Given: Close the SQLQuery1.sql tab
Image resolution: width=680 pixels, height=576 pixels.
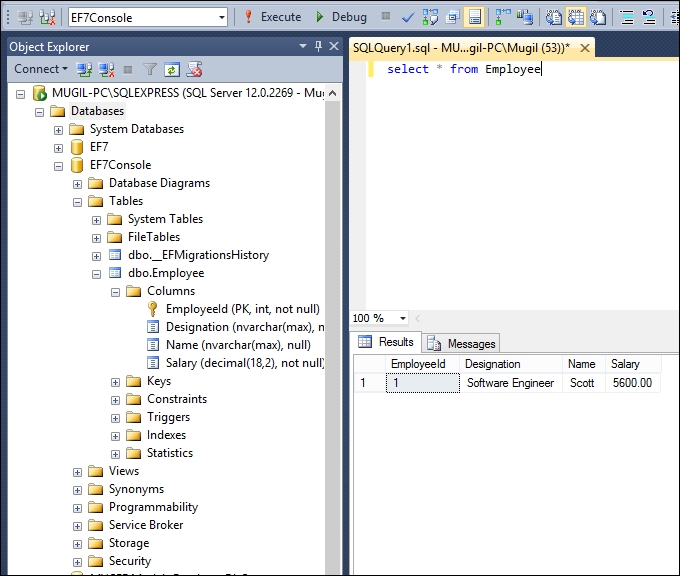Looking at the screenshot, I should 584,48.
